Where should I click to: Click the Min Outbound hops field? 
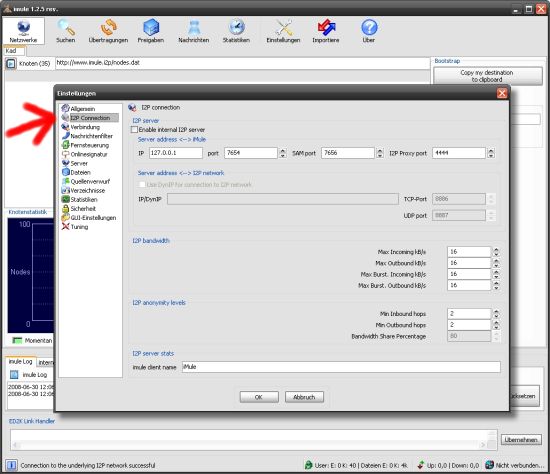(469, 325)
